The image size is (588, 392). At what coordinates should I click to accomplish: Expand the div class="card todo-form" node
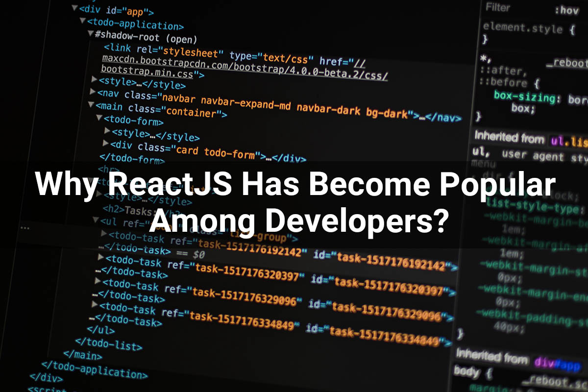(106, 143)
